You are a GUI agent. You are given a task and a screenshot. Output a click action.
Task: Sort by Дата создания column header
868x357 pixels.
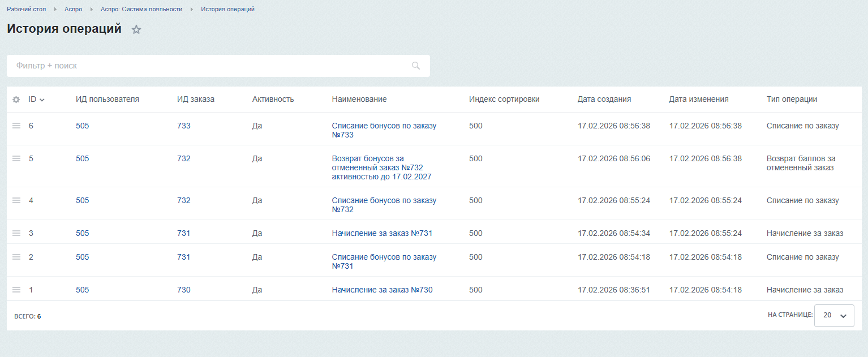tap(604, 99)
